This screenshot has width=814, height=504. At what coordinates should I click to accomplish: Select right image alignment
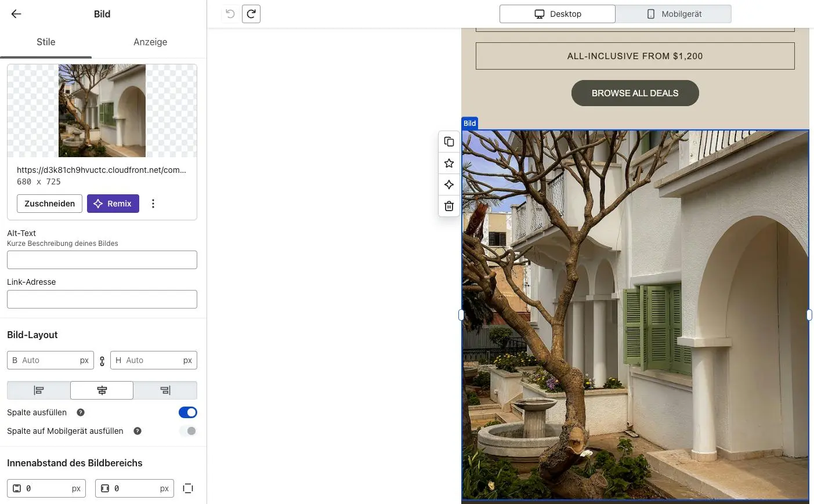[x=165, y=390]
